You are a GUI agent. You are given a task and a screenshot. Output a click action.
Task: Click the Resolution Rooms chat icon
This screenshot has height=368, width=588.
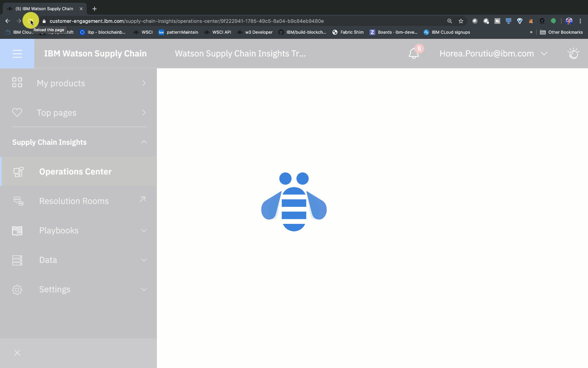[18, 201]
